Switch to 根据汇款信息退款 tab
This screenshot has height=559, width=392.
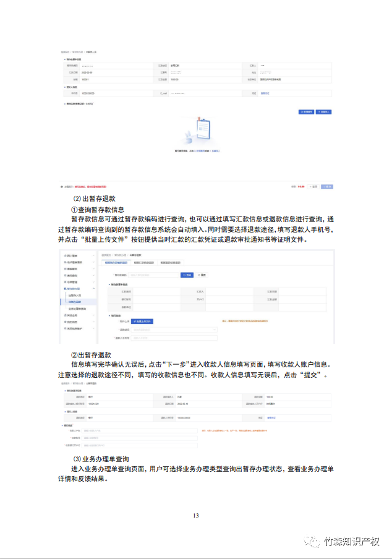coord(144,263)
